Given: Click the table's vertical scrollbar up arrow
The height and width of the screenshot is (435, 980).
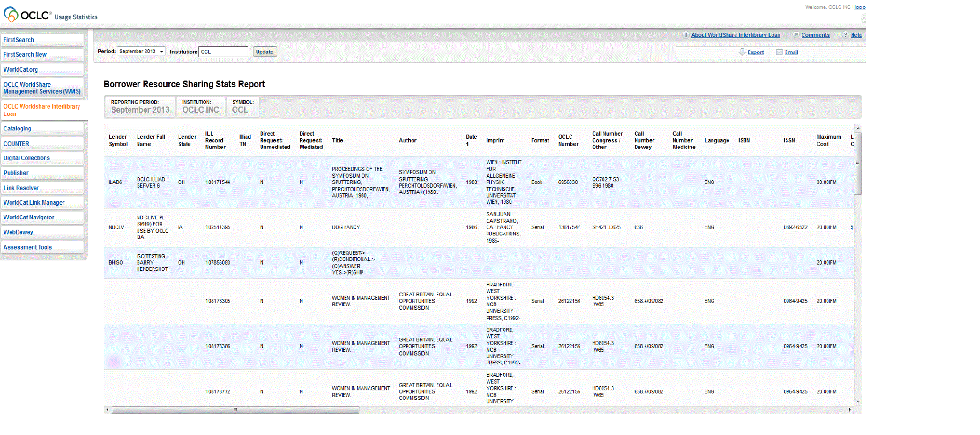Looking at the screenshot, I should [858, 128].
